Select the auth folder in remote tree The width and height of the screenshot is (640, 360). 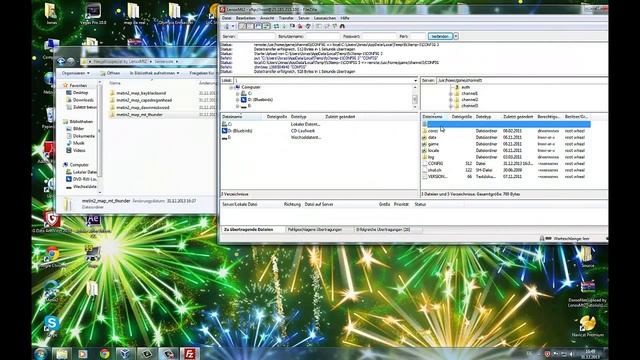[465, 87]
